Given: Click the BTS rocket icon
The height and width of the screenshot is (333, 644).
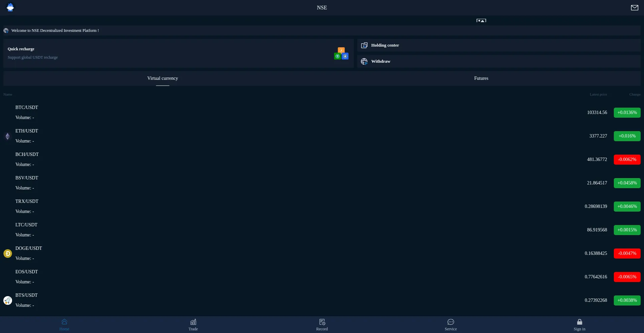Looking at the screenshot, I should pos(8,300).
